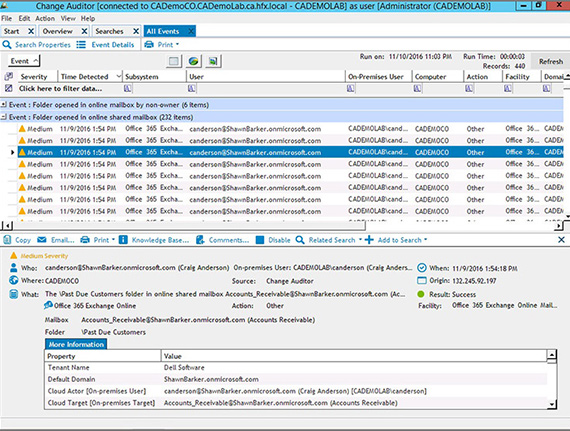Open Knowledge Base for event
This screenshot has width=570, height=431.
coord(154,240)
